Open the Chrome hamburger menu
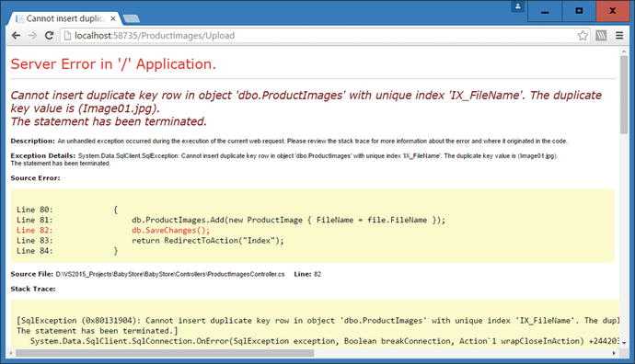 pos(619,36)
